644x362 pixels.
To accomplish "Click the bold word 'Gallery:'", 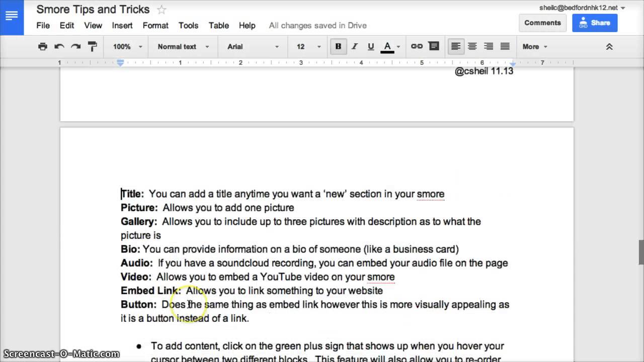I will coord(139,221).
